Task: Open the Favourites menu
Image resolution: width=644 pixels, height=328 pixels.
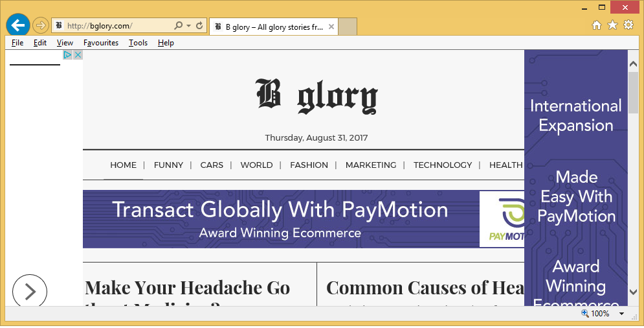Action: click(100, 43)
